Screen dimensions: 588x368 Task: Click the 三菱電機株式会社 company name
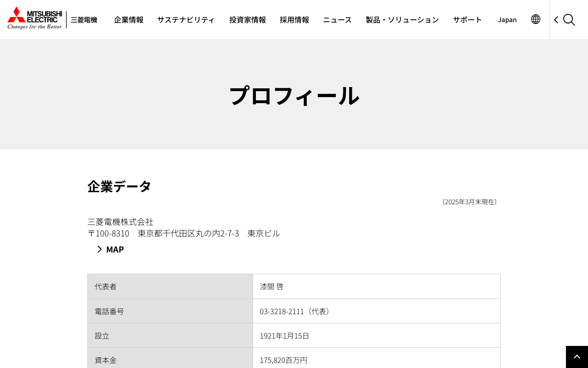(120, 222)
